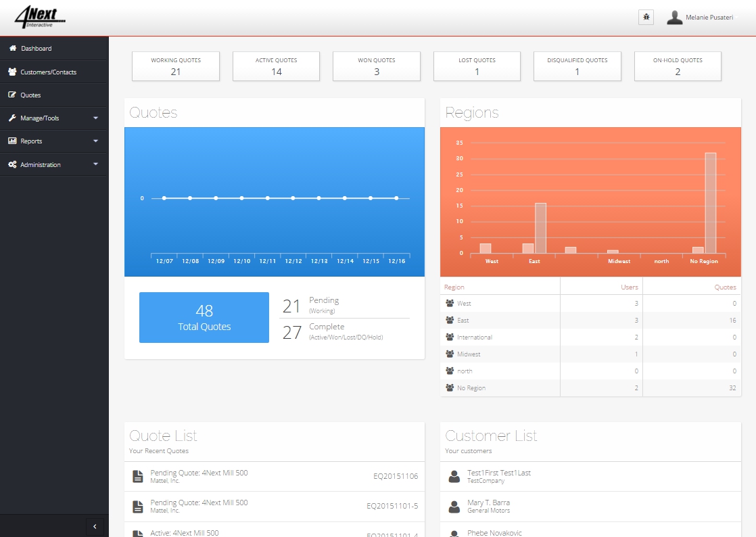Image resolution: width=756 pixels, height=537 pixels.
Task: Click quote number EQ20151101-5
Action: click(x=392, y=506)
